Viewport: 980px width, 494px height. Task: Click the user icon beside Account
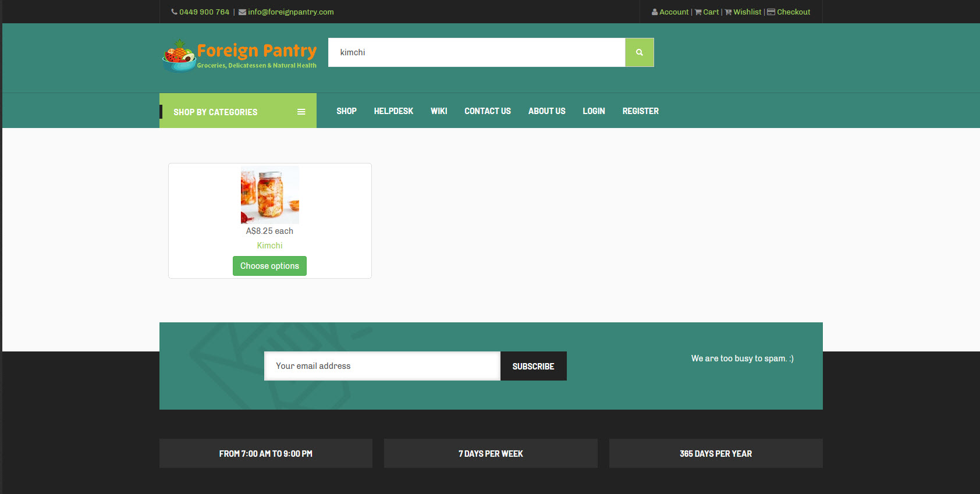(655, 12)
